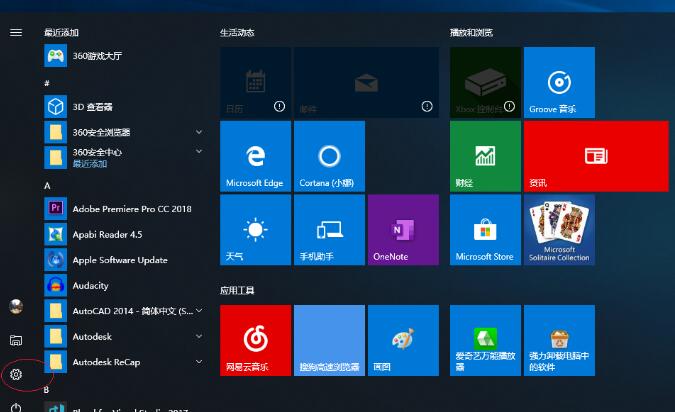This screenshot has width=675, height=412.
Task: Open the 日历 calendar tile
Action: tap(255, 82)
